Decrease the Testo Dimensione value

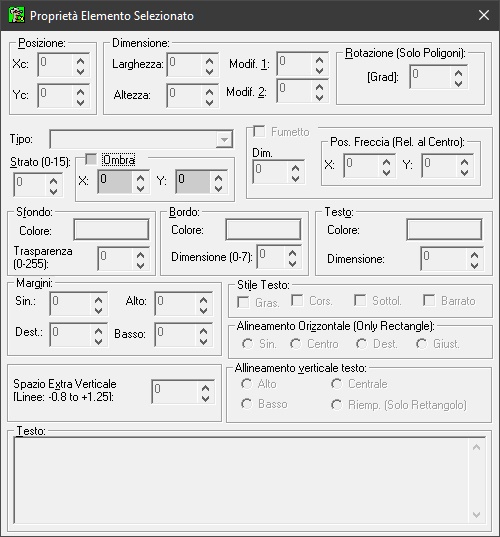pos(474,265)
